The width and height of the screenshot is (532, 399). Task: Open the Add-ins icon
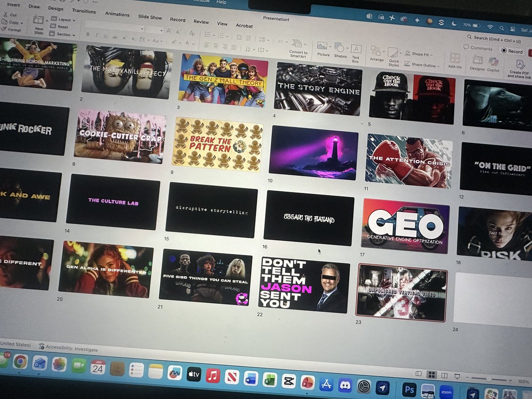tap(455, 59)
